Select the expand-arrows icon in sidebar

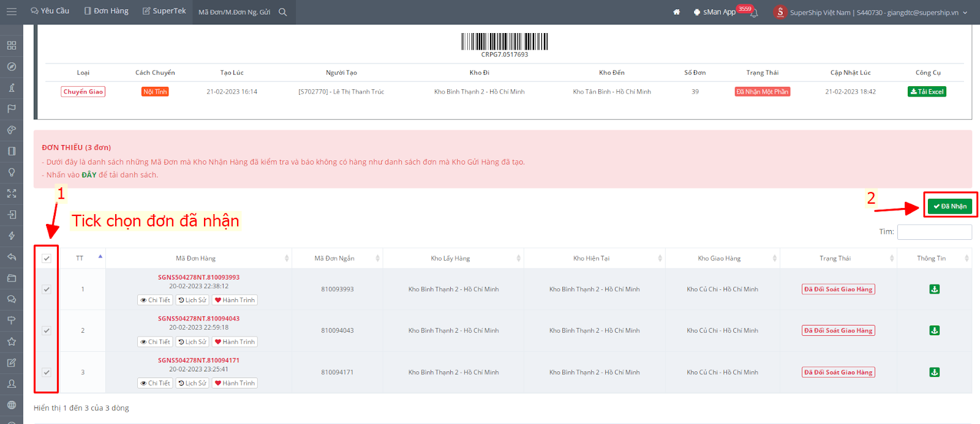tap(12, 193)
